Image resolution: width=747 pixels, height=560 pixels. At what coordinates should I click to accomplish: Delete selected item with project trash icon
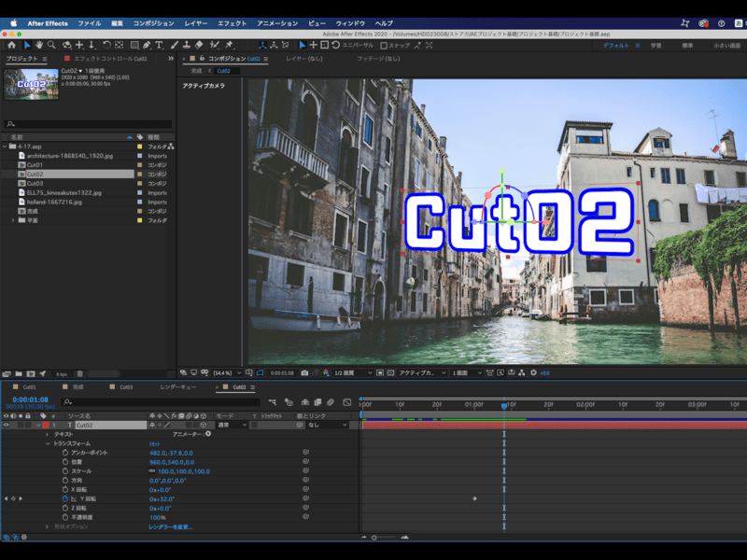click(79, 373)
